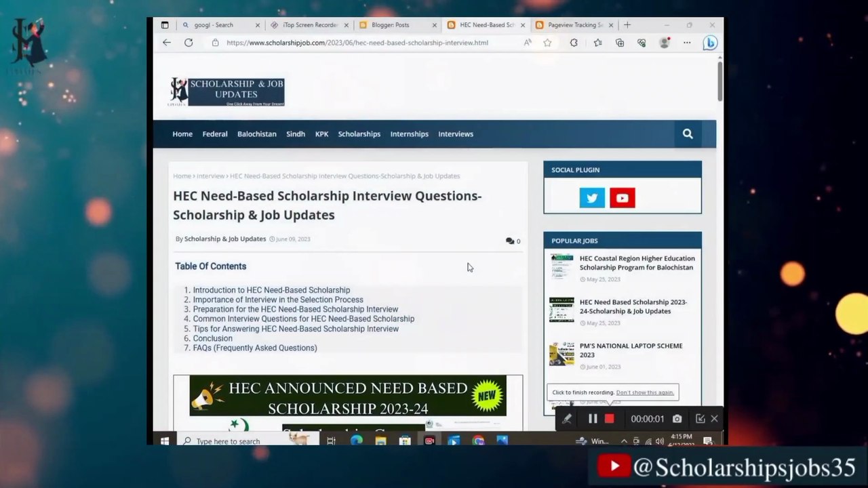Click the browser essentials heart icon
Viewport: 868px width, 488px height.
(x=642, y=43)
